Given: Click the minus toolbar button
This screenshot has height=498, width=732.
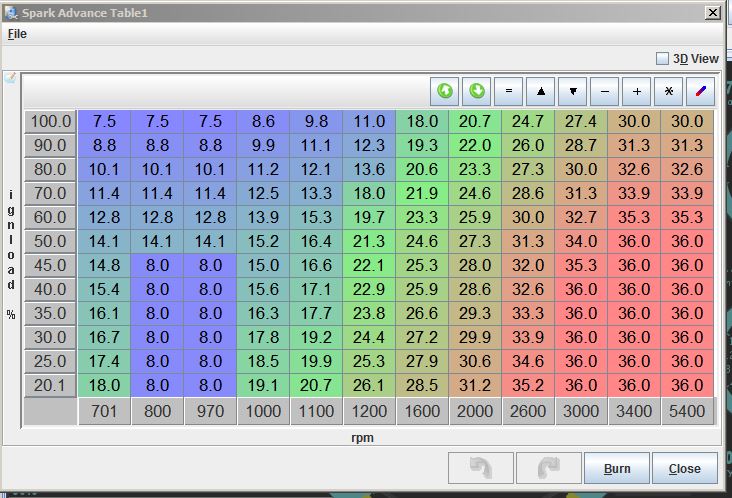Looking at the screenshot, I should coord(605,91).
